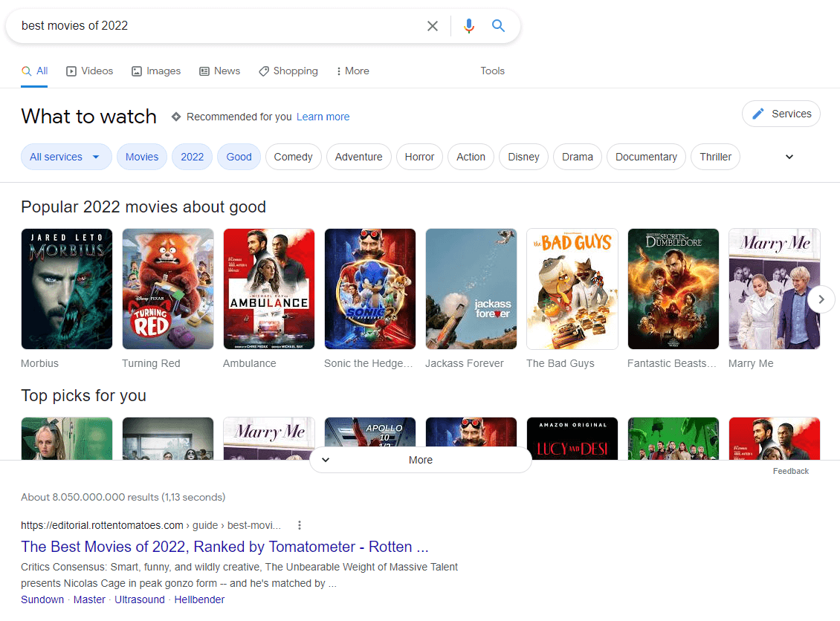This screenshot has width=840, height=621.
Task: Switch to the Videos tab
Action: (89, 71)
